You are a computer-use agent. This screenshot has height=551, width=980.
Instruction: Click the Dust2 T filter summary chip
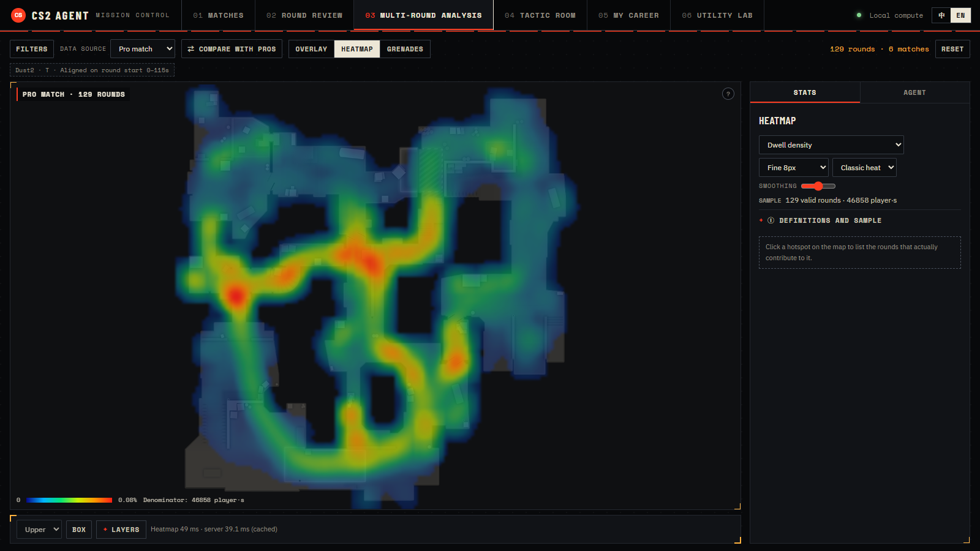coord(92,70)
